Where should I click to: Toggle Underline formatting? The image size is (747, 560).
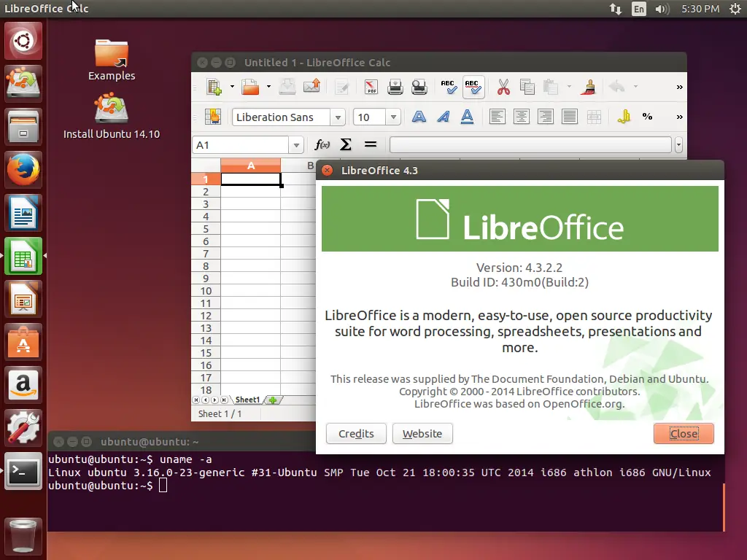tap(468, 117)
